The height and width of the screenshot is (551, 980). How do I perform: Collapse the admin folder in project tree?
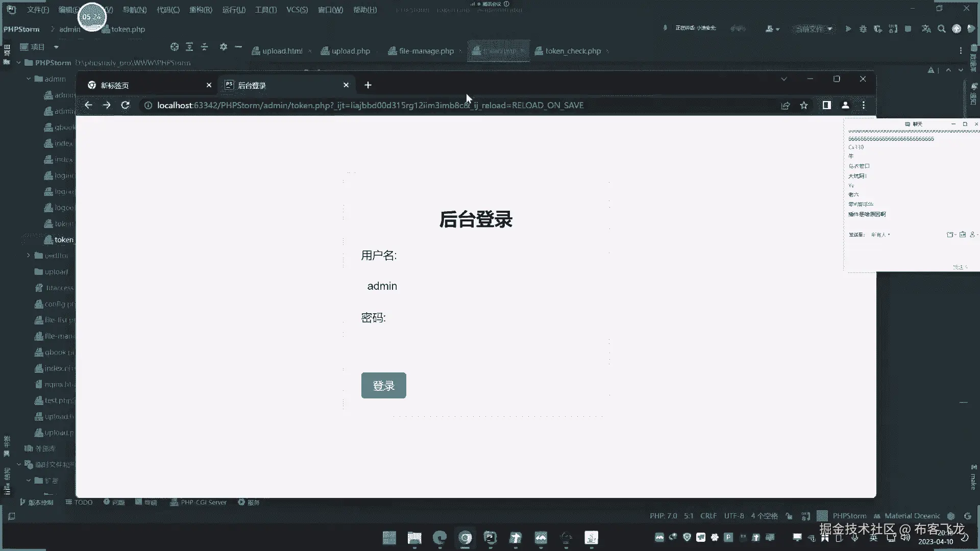[29, 79]
